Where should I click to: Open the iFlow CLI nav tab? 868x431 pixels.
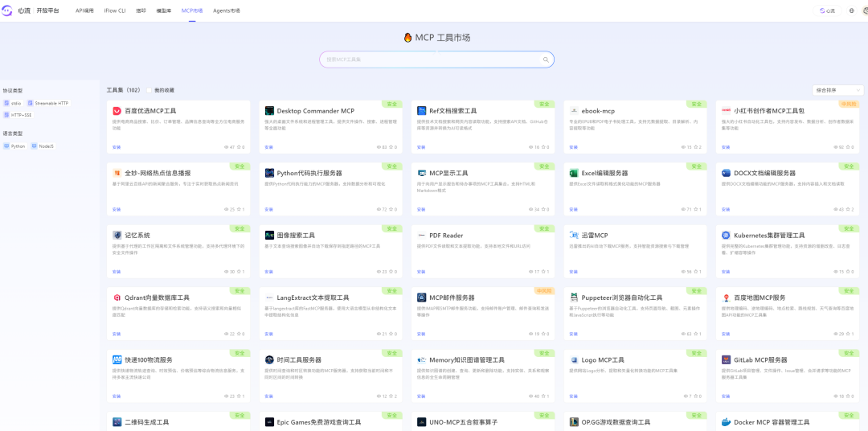[x=114, y=10]
